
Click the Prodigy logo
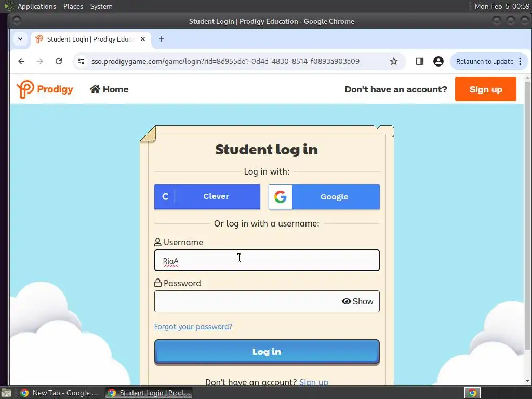[45, 89]
